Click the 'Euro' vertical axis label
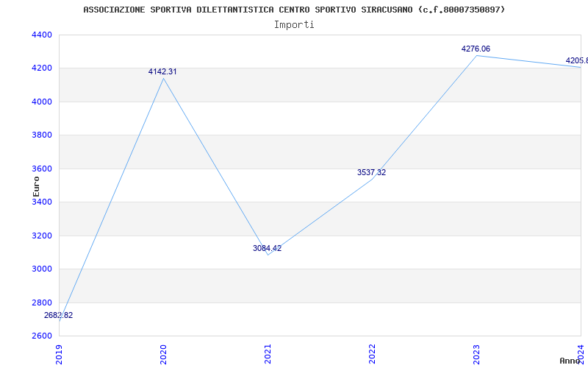Viewport: 588px width, 368px height. [36, 187]
